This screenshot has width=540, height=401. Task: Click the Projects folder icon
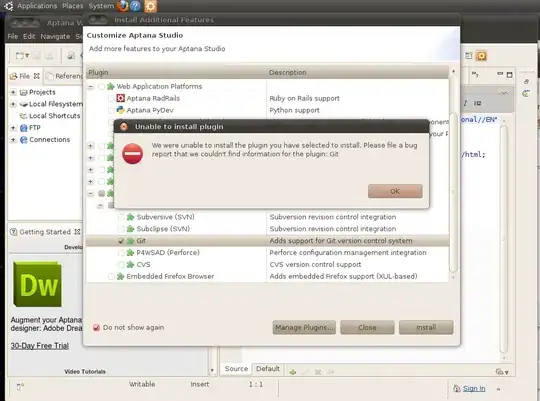click(x=23, y=92)
